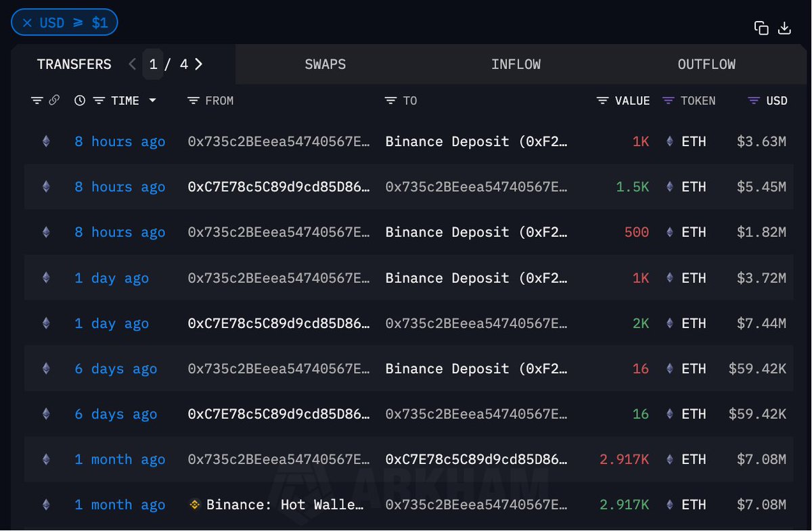Open 8 hours ago link in $3.63M row
Viewport: 812px width, 531px height.
point(120,141)
